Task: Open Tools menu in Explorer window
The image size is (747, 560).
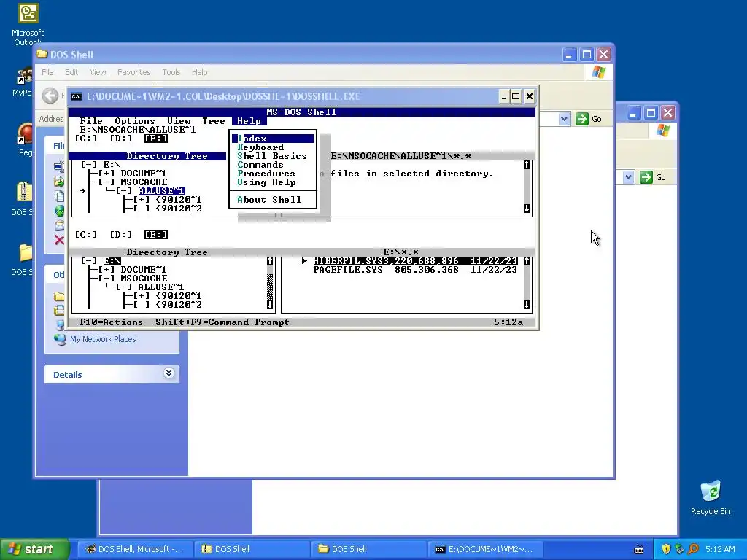Action: pyautogui.click(x=171, y=72)
